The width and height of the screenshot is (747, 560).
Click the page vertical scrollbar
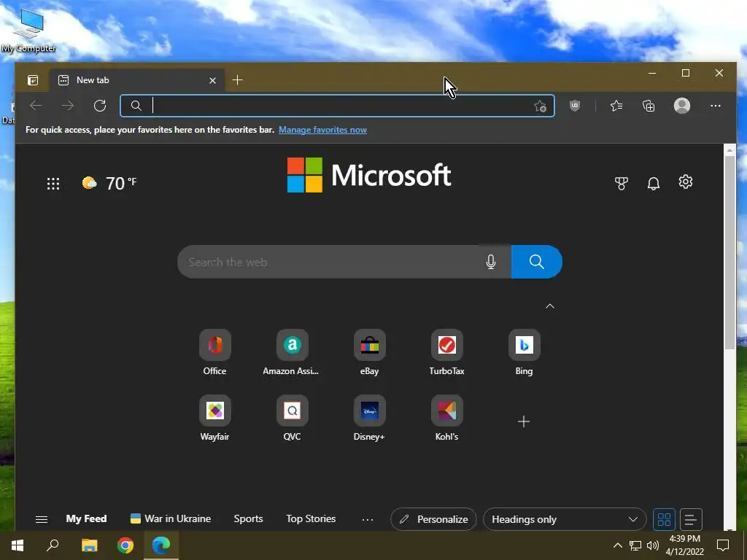point(729,252)
